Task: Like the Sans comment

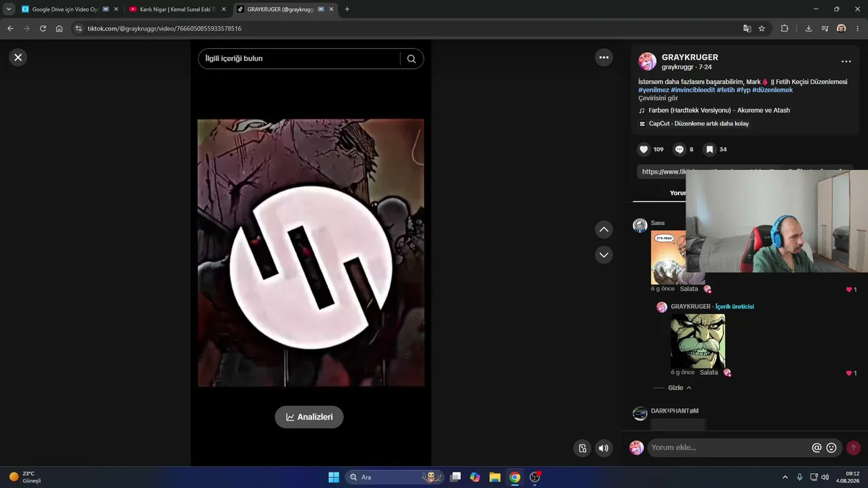Action: (x=849, y=289)
